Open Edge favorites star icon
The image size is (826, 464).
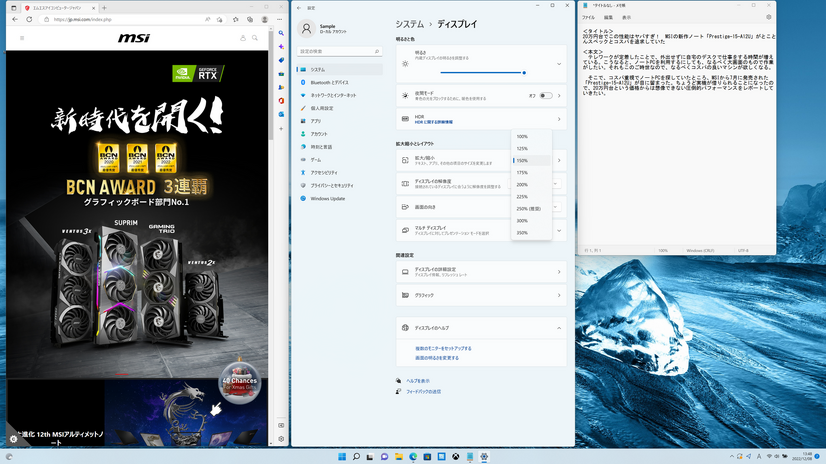click(235, 19)
